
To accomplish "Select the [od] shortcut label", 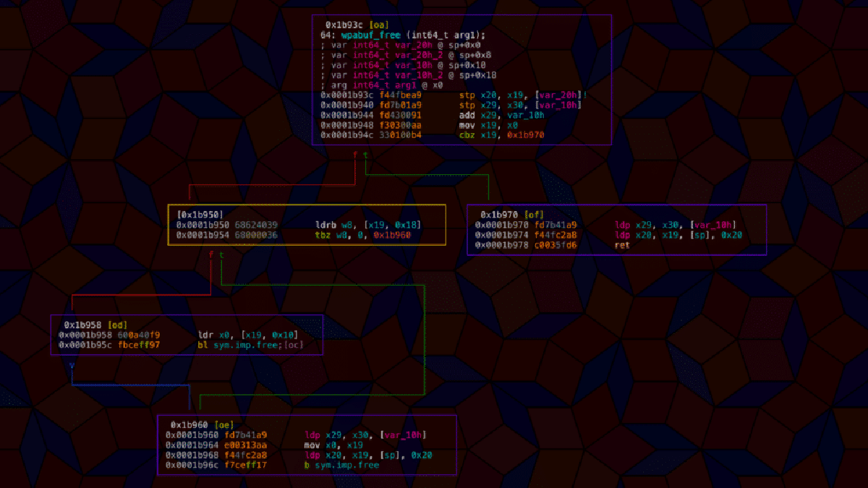I will 117,325.
